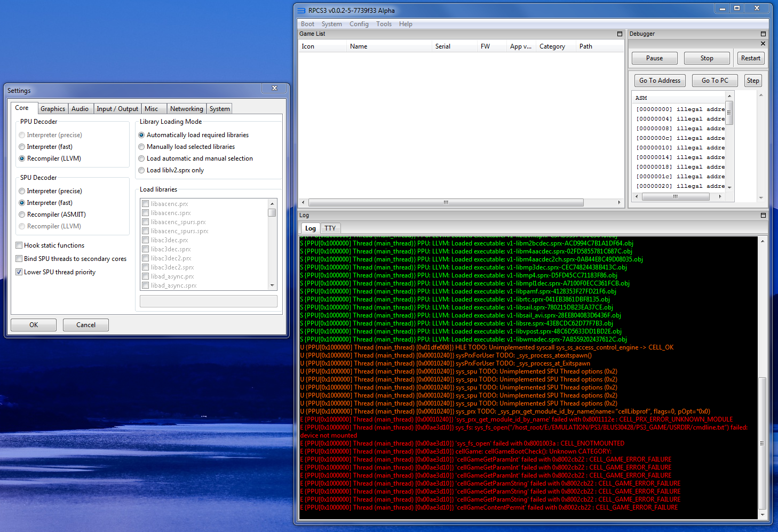Choose Manually load selected libraries
778x532 pixels.
[141, 147]
